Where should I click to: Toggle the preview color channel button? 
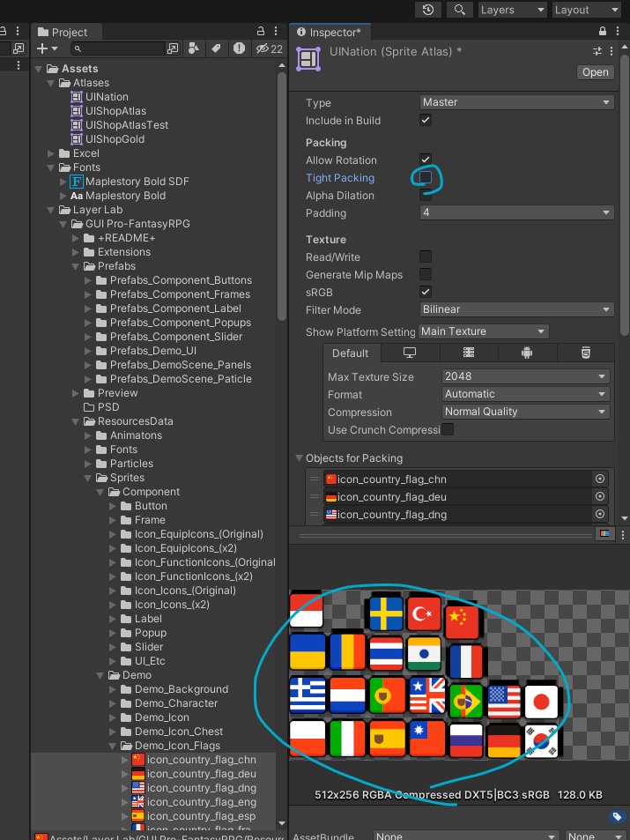(604, 533)
